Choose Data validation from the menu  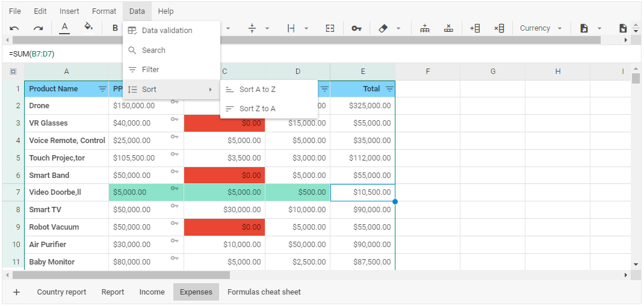tap(167, 31)
